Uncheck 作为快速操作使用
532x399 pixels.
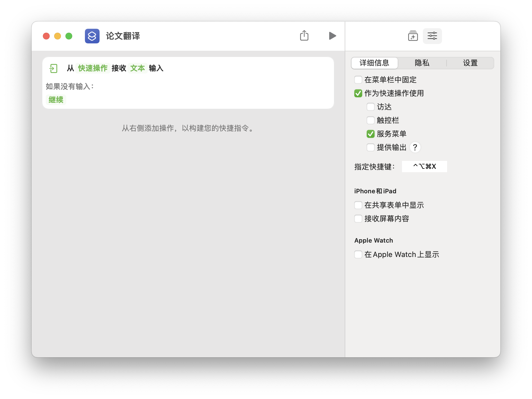358,93
